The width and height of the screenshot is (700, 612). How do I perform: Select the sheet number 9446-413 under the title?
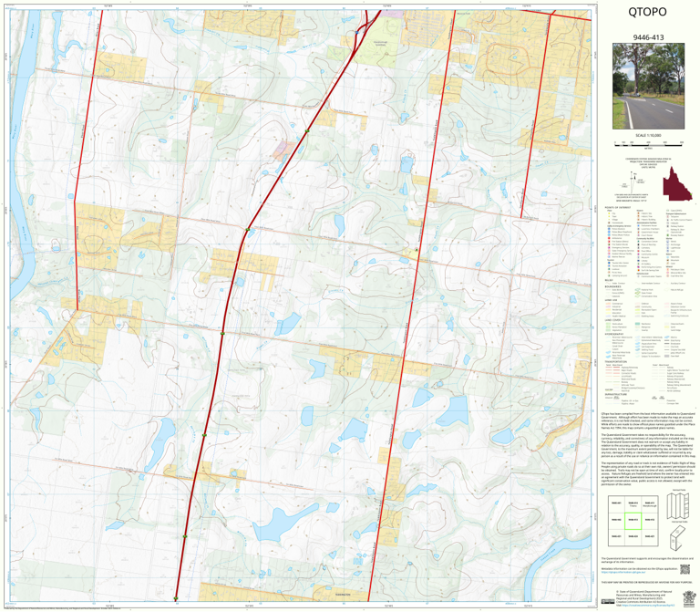coord(648,37)
